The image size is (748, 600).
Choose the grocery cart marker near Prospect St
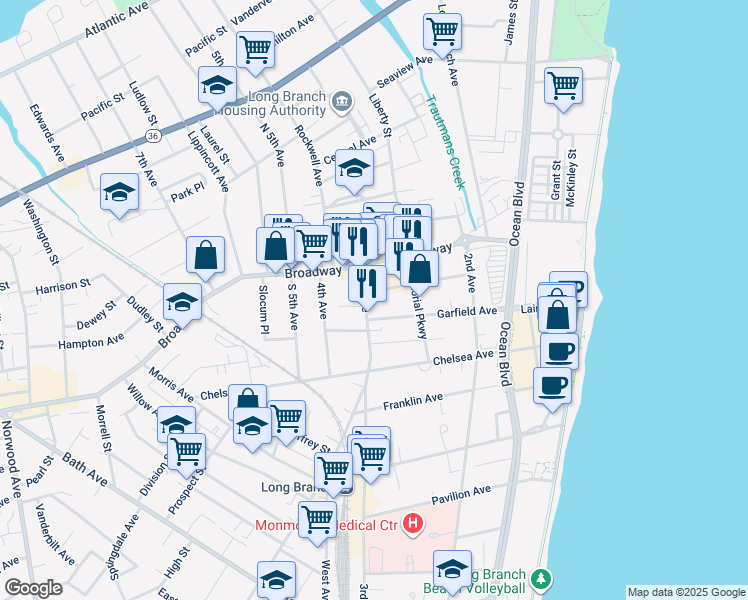pos(187,454)
